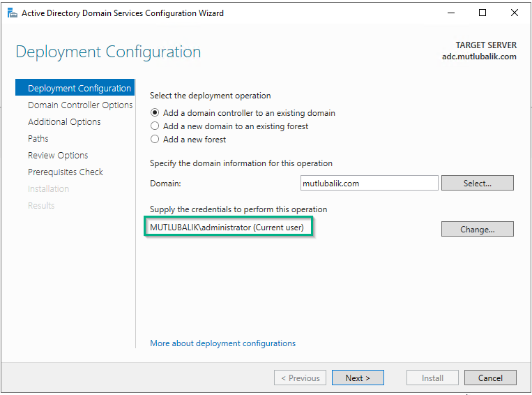Image resolution: width=532 pixels, height=395 pixels.
Task: Click the Next > button
Action: pyautogui.click(x=358, y=378)
